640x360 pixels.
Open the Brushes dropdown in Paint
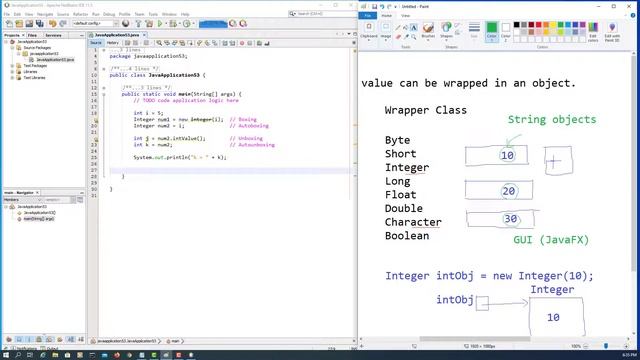pyautogui.click(x=428, y=31)
